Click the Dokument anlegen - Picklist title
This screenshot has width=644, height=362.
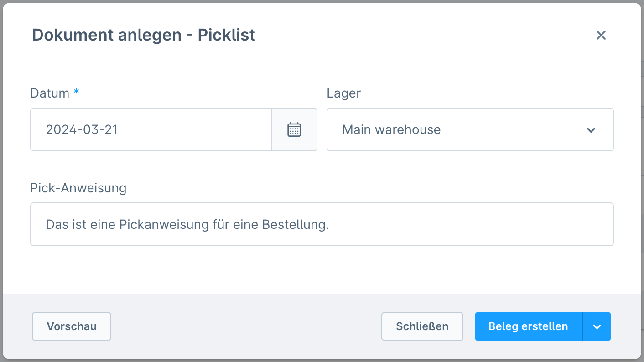[x=143, y=35]
